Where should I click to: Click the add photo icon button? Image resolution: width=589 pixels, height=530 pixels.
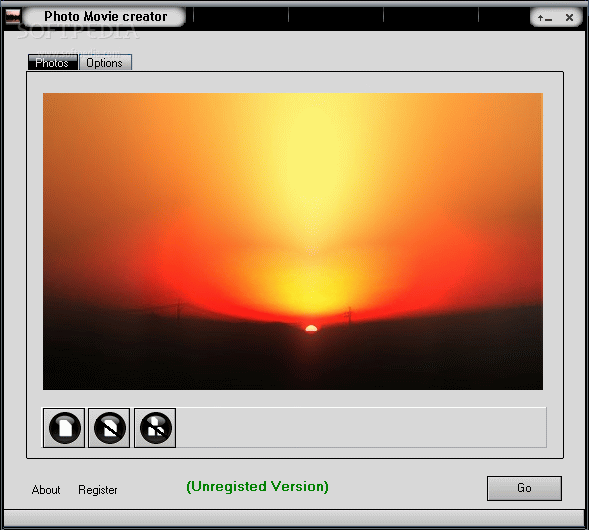tap(64, 428)
